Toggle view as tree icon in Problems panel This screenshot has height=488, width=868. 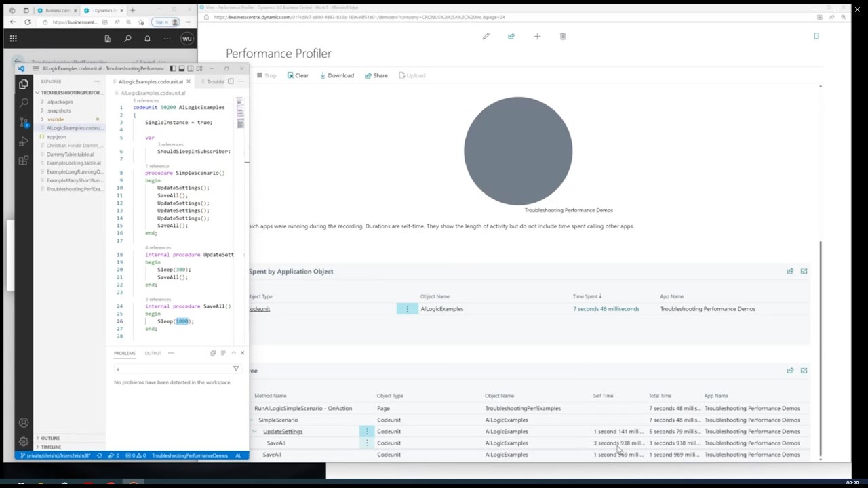[x=223, y=353]
